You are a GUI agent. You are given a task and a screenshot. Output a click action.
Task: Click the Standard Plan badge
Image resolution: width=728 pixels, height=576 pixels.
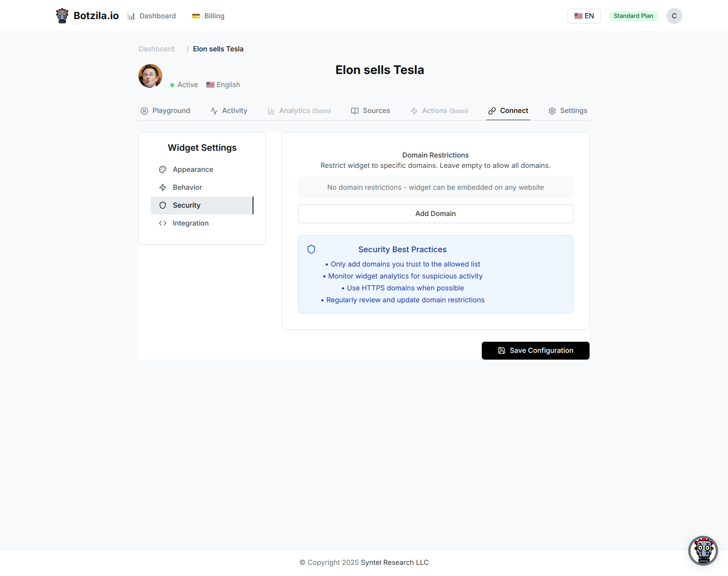coord(633,16)
